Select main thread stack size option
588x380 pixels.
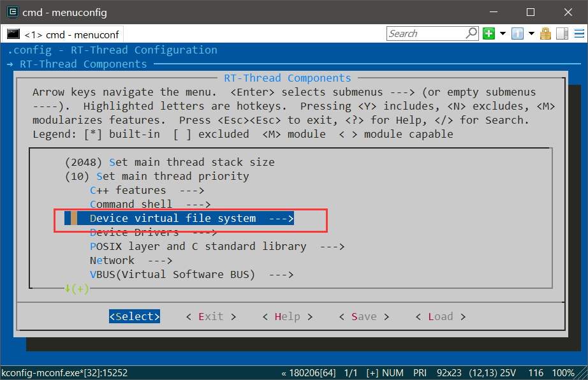(170, 163)
